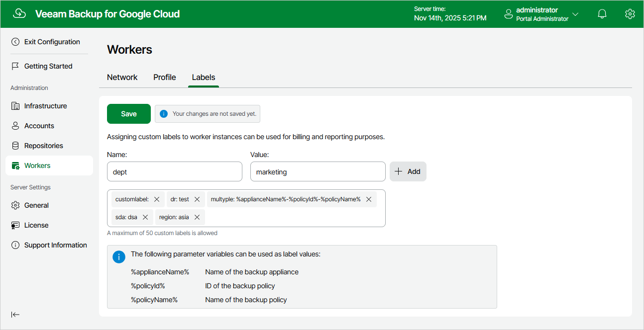This screenshot has height=330, width=644.
Task: Click the General gear icon in the sidebar
Action: (x=15, y=205)
